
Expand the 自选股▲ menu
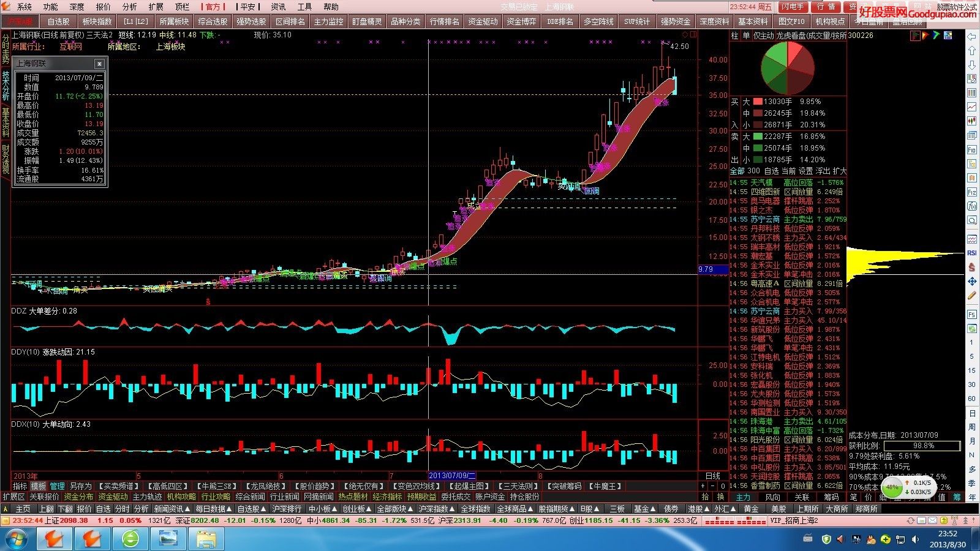pyautogui.click(x=252, y=509)
